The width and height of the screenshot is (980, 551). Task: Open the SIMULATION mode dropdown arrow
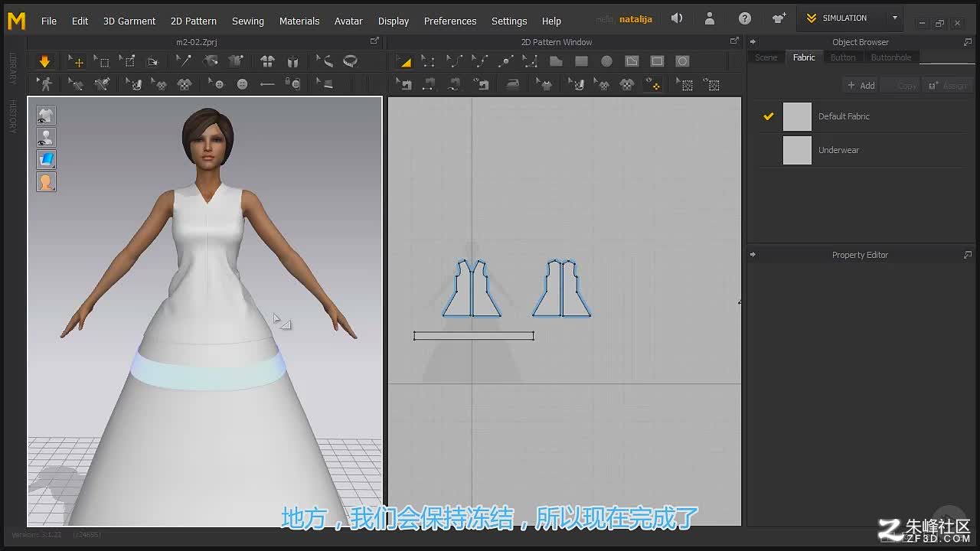895,18
